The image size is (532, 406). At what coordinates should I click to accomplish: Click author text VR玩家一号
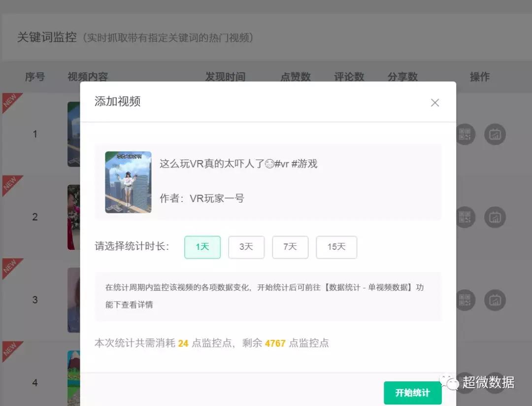point(217,198)
